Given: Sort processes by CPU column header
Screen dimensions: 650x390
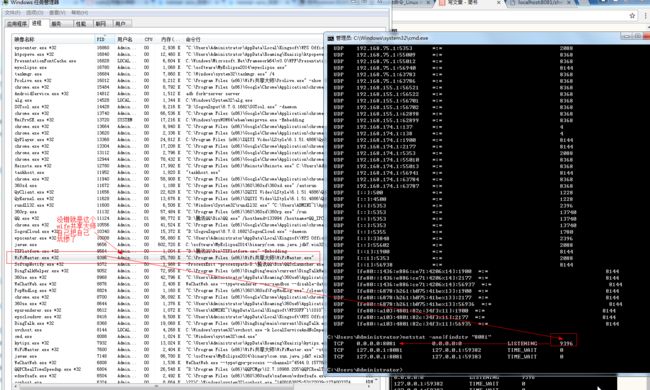Looking at the screenshot, I should click(150, 39).
